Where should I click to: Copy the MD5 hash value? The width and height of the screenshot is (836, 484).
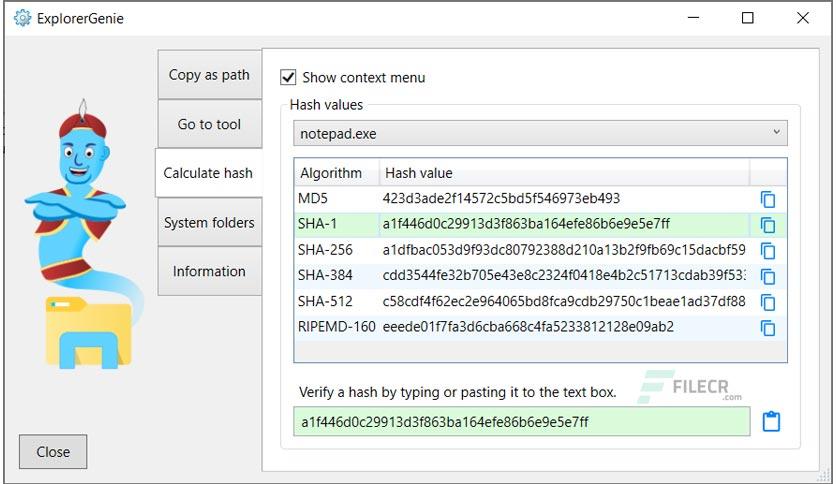tap(768, 199)
